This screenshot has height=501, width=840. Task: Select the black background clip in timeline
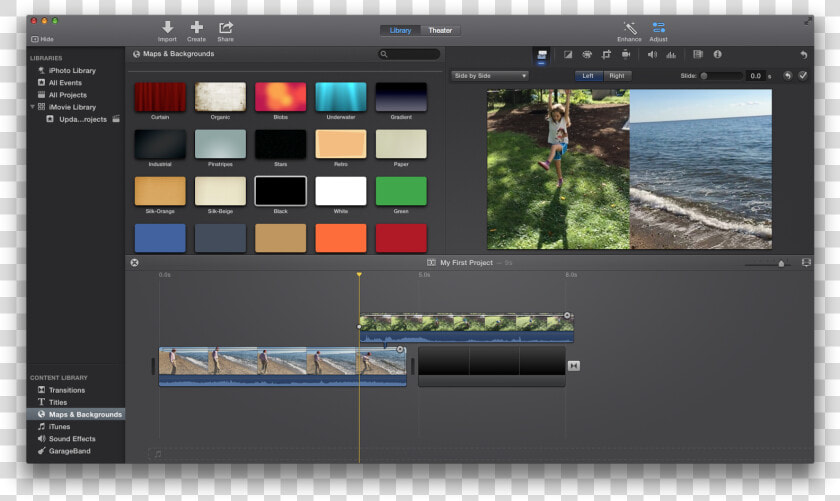tap(491, 367)
